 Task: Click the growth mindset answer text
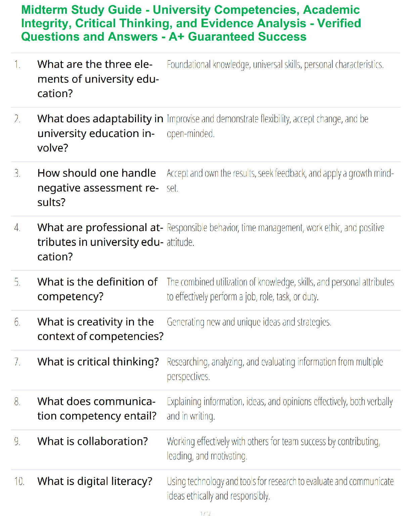(280, 181)
